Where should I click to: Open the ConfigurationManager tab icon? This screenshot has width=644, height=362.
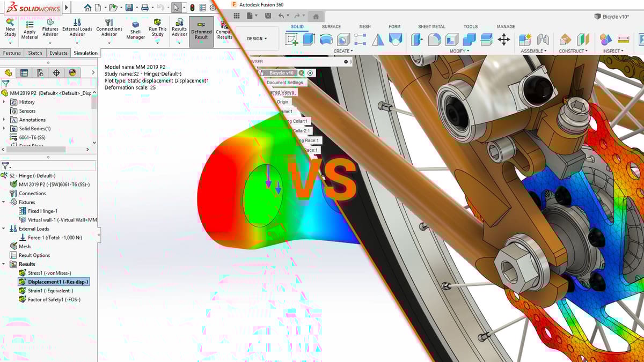point(40,72)
